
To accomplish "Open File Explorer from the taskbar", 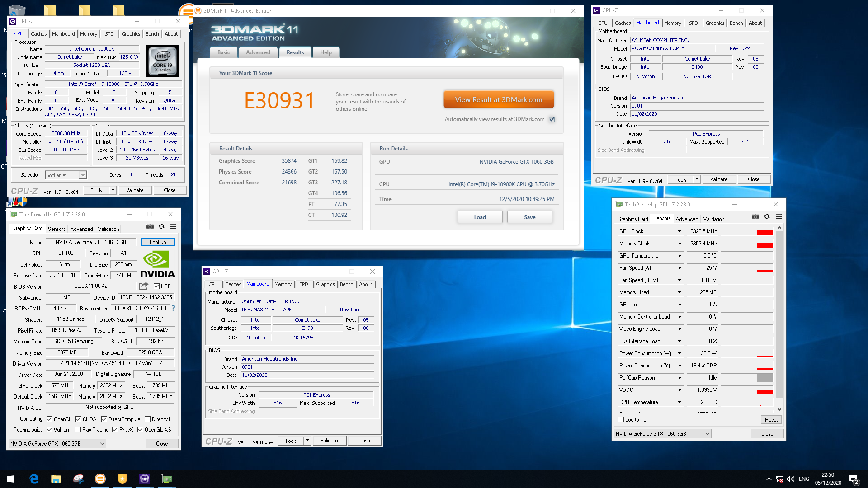I will (56, 479).
